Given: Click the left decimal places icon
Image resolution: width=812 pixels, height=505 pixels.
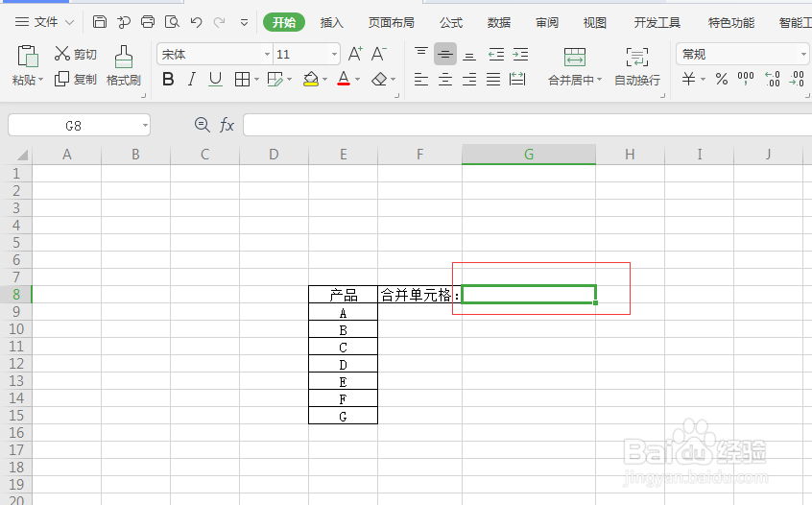Looking at the screenshot, I should click(772, 79).
